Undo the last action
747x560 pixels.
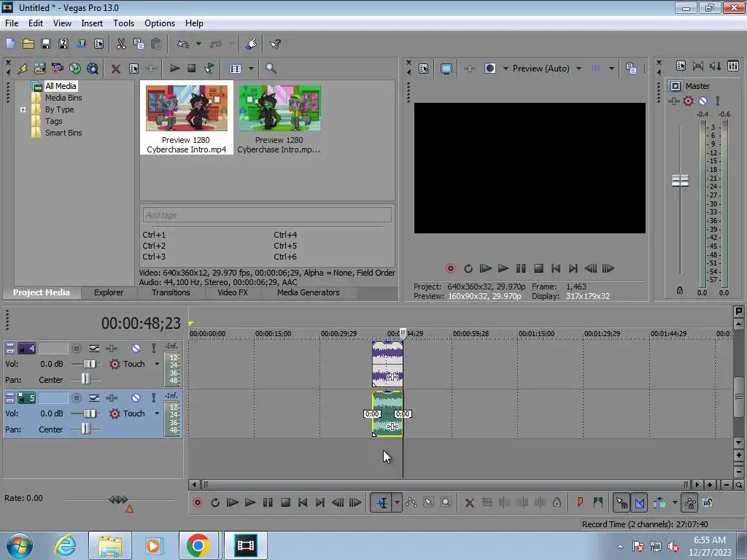tap(183, 44)
